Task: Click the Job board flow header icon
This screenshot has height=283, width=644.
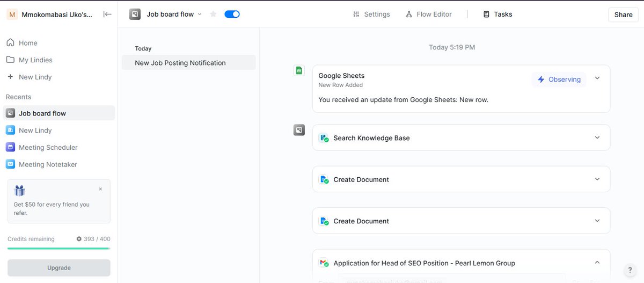Action: click(x=135, y=14)
